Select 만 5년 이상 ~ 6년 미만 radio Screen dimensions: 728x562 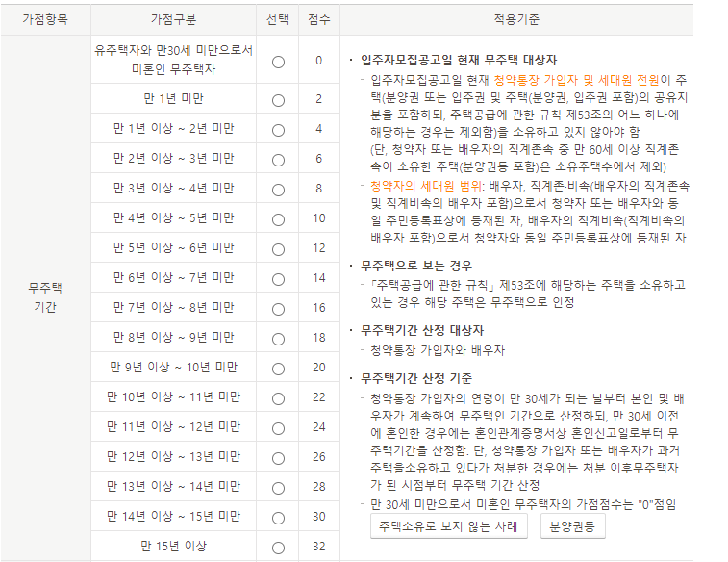(278, 248)
